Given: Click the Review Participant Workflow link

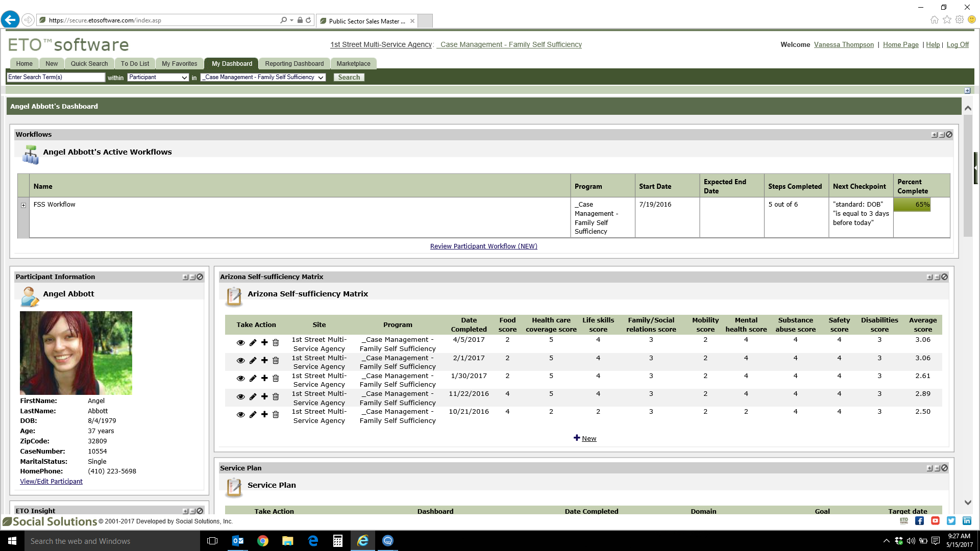Looking at the screenshot, I should pos(483,246).
